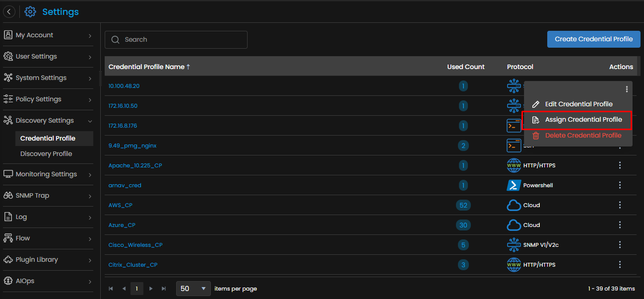
Task: Select Assign Credential Profile menu entry
Action: pos(577,120)
